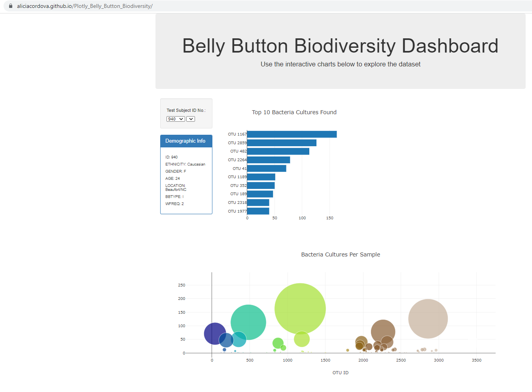Click the second dropdown arrow beside the ID selector
This screenshot has width=532, height=392.
pos(191,119)
